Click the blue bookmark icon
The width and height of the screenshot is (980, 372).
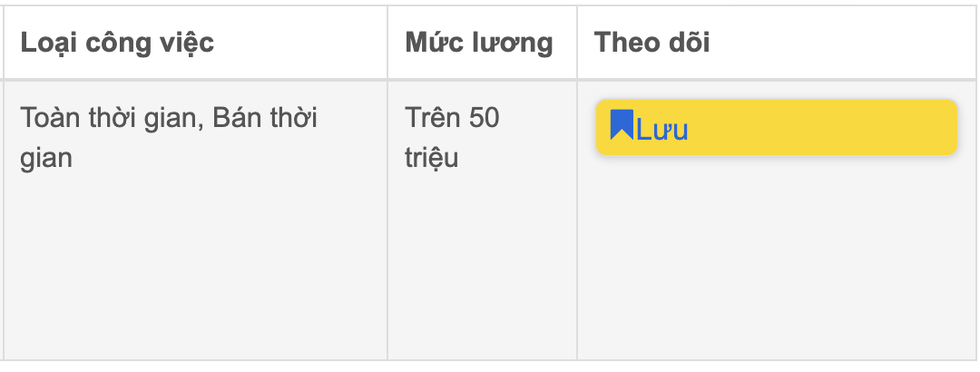tap(621, 125)
